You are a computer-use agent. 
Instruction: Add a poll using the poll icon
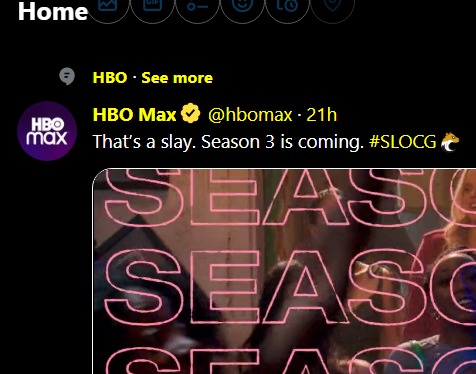pyautogui.click(x=198, y=5)
